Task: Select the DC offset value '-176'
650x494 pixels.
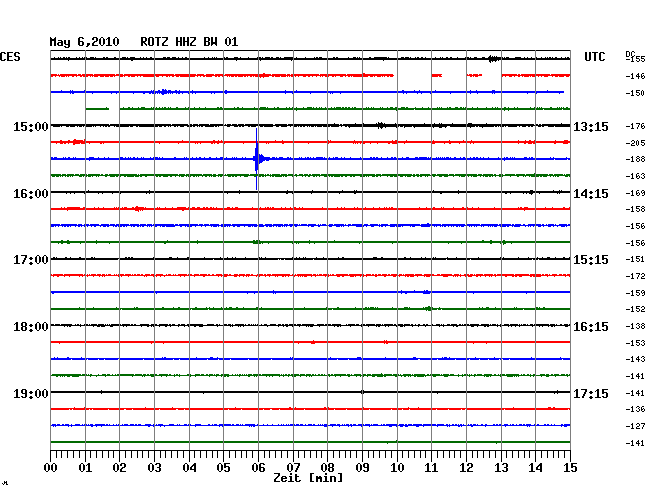Action: tap(635, 126)
